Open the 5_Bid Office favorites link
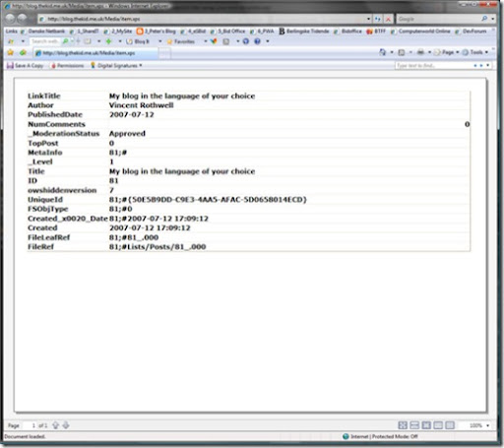Screen dimensions: 504x448 [x=227, y=32]
